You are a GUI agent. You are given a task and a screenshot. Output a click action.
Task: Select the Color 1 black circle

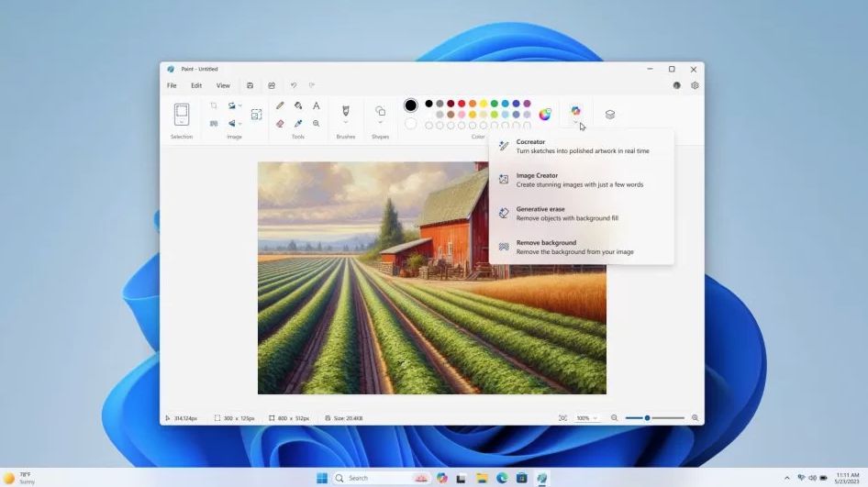tap(410, 105)
